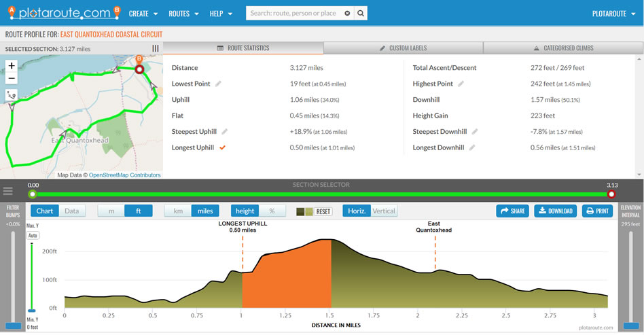Click the Elevation Interval slider handle
Screen dimensions: 644x335
631,326
